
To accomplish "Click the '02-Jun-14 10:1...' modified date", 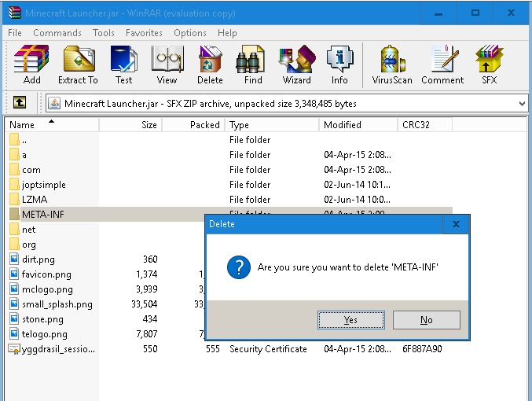I will pyautogui.click(x=357, y=184).
